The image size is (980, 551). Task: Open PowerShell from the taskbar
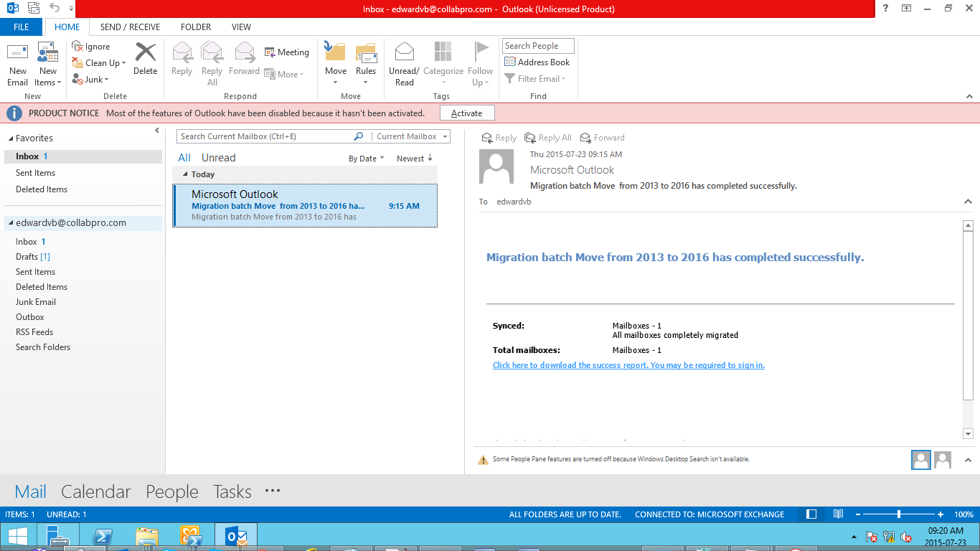point(103,536)
